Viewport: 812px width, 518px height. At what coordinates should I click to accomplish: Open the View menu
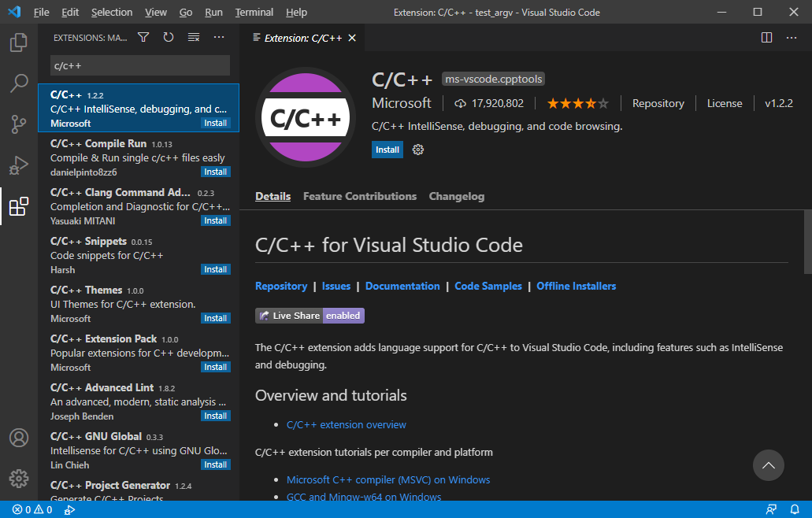click(x=156, y=12)
